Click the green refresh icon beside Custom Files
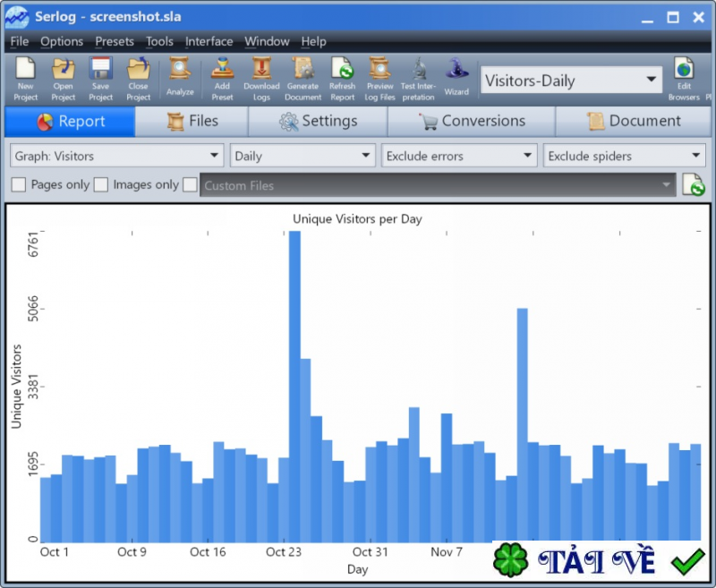The width and height of the screenshot is (716, 588). (694, 185)
